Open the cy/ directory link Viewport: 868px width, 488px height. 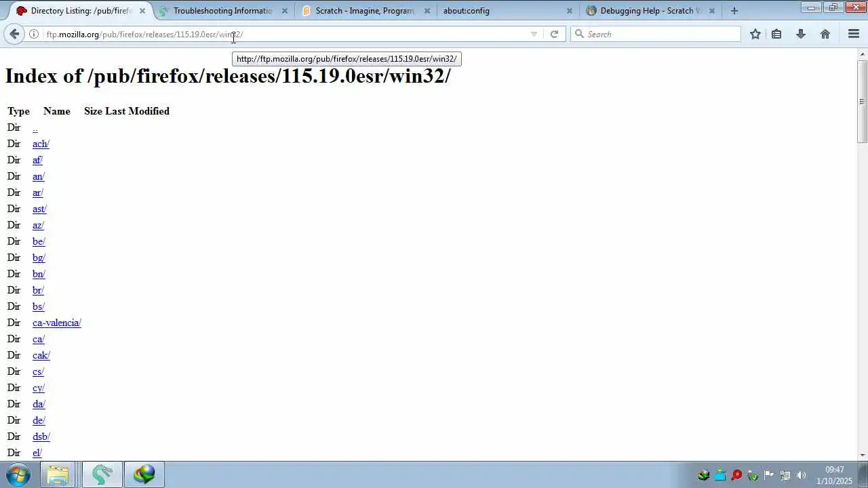[39, 388]
